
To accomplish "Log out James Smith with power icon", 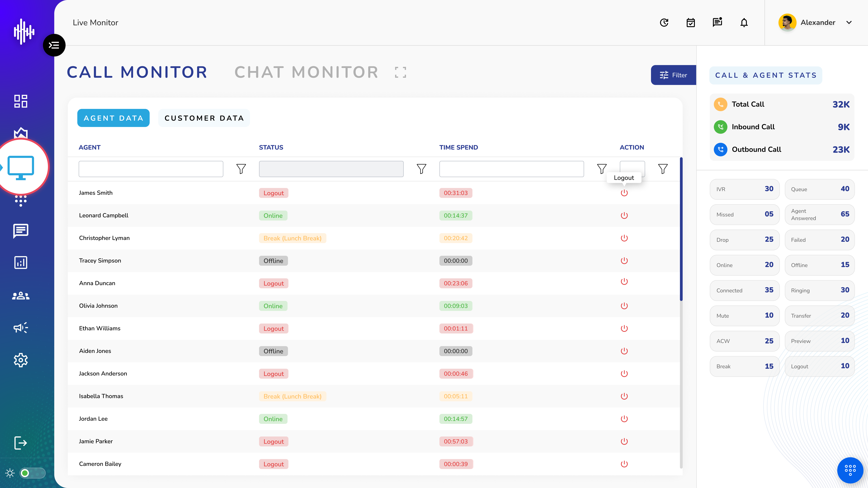I will point(624,193).
